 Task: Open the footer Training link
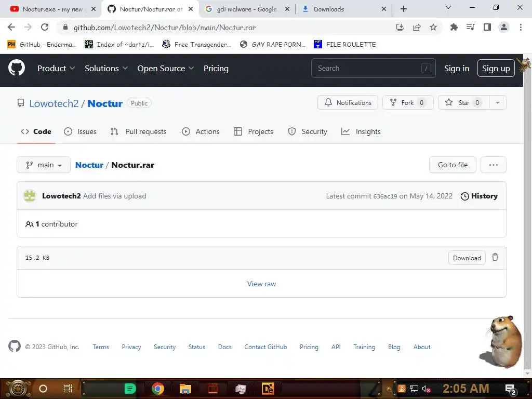click(x=364, y=347)
